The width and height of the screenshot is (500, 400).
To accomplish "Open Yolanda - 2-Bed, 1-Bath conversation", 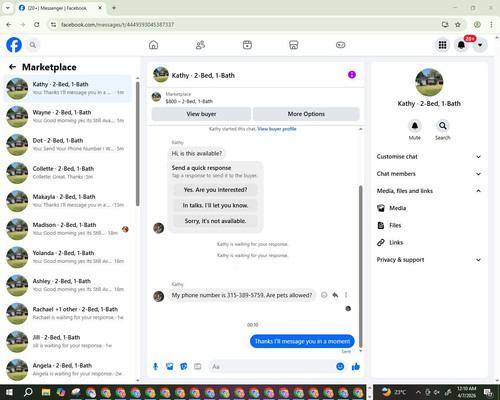I will click(67, 257).
